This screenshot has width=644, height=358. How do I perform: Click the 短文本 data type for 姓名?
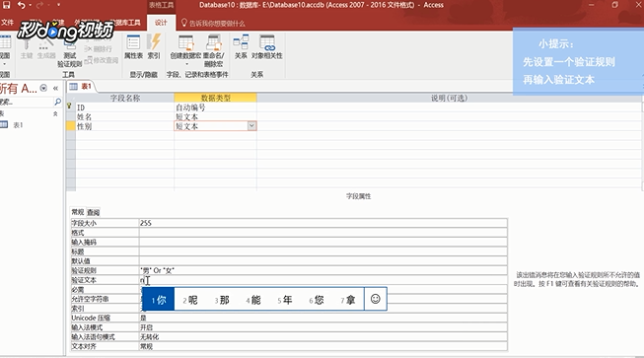(216, 116)
